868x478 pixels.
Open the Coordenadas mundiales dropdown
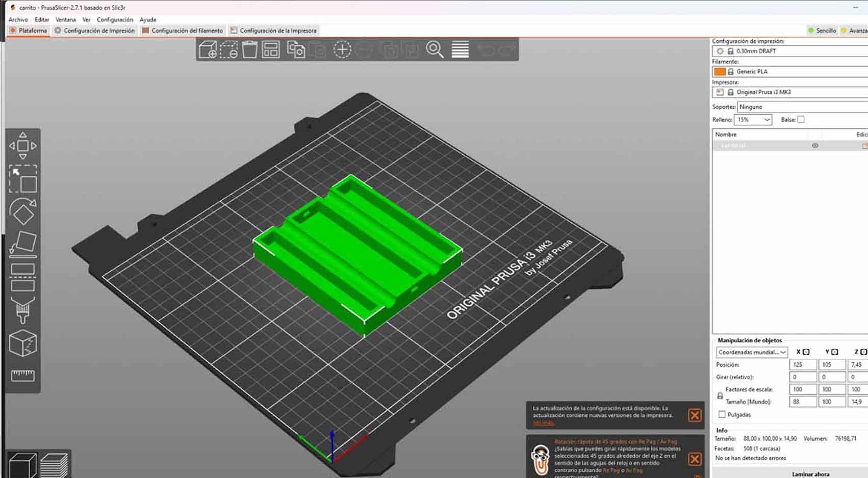tap(752, 352)
